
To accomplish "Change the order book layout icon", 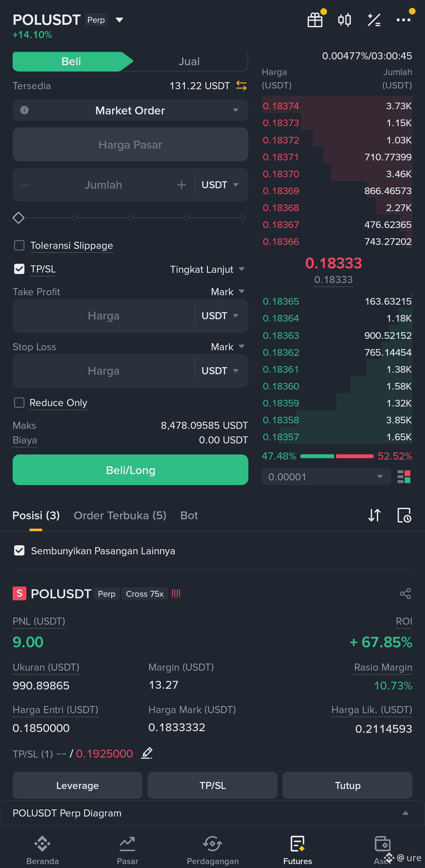I will pos(404,477).
